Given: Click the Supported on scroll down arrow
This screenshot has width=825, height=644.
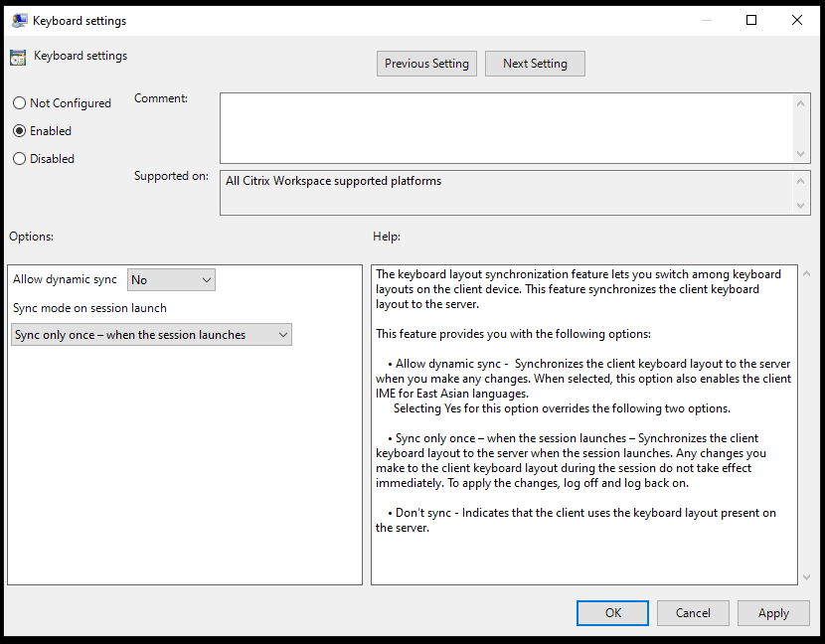Looking at the screenshot, I should pyautogui.click(x=801, y=206).
